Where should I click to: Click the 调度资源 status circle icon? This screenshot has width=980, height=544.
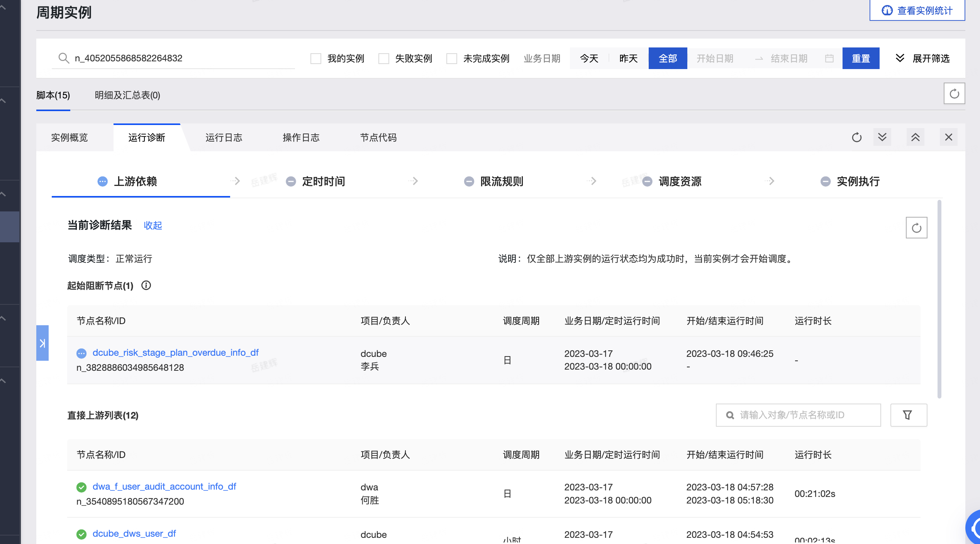pos(648,181)
